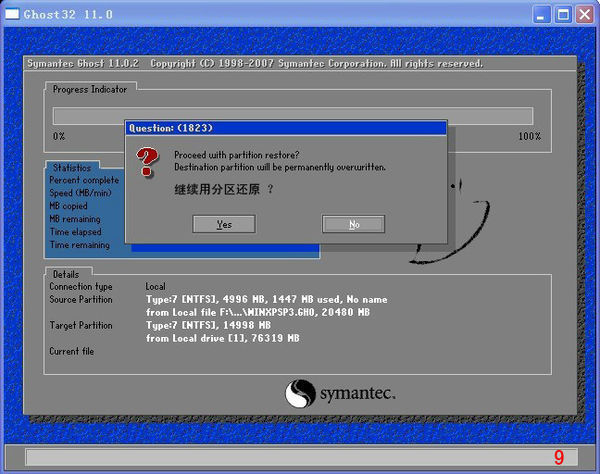
Task: Maximize the Ghost32 window
Action: 562,14
